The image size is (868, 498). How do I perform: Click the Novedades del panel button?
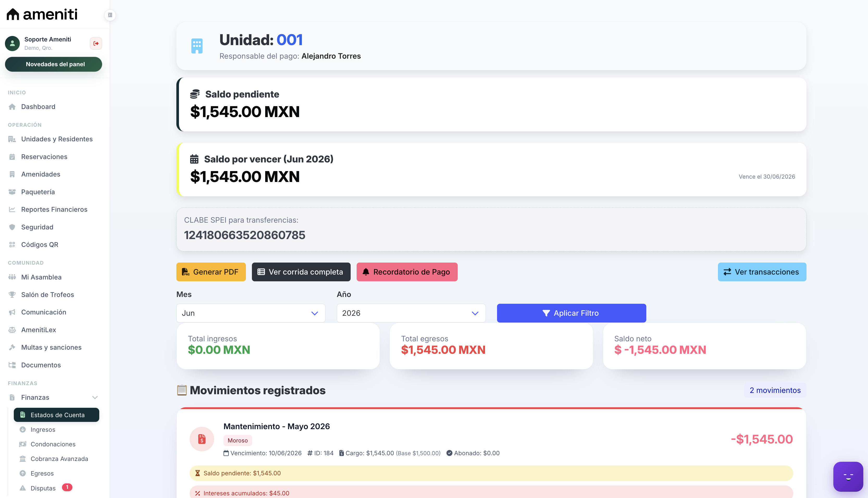[x=54, y=64]
